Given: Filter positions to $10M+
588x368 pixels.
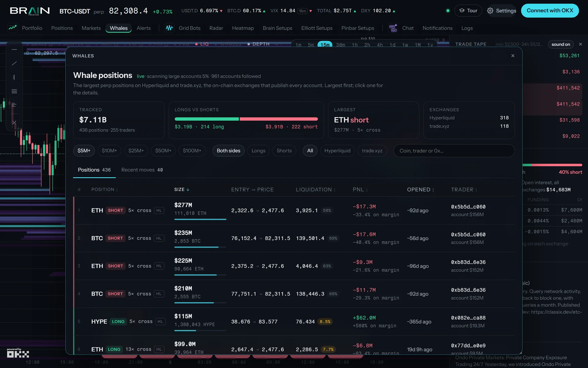Looking at the screenshot, I should coord(109,151).
